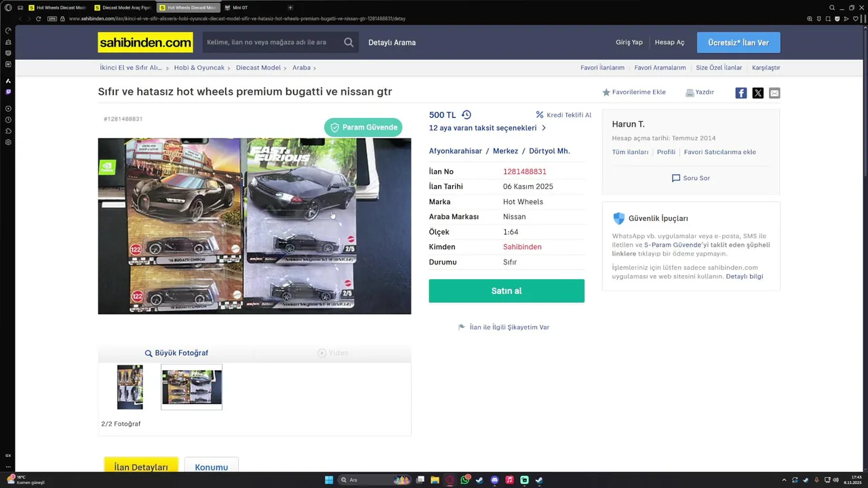This screenshot has width=868, height=488.
Task: Select the first photo thumbnail
Action: [x=130, y=387]
